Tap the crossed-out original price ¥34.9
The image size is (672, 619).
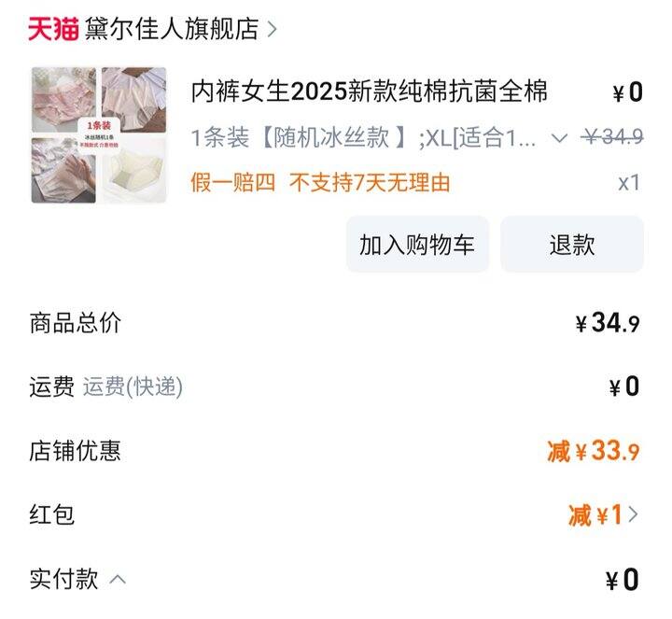tap(612, 137)
